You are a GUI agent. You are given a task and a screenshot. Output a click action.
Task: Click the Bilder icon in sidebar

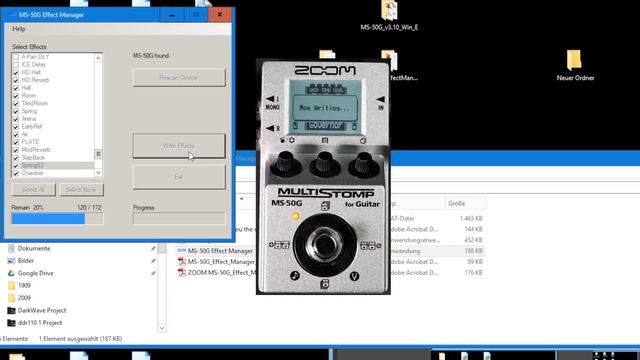(11, 261)
